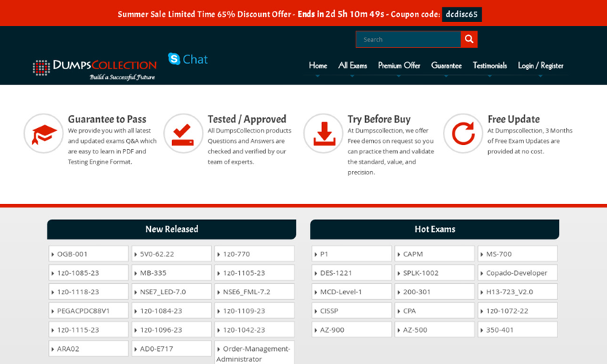The height and width of the screenshot is (364, 607).
Task: Open the OGB-001 exam link
Action: [x=89, y=254]
